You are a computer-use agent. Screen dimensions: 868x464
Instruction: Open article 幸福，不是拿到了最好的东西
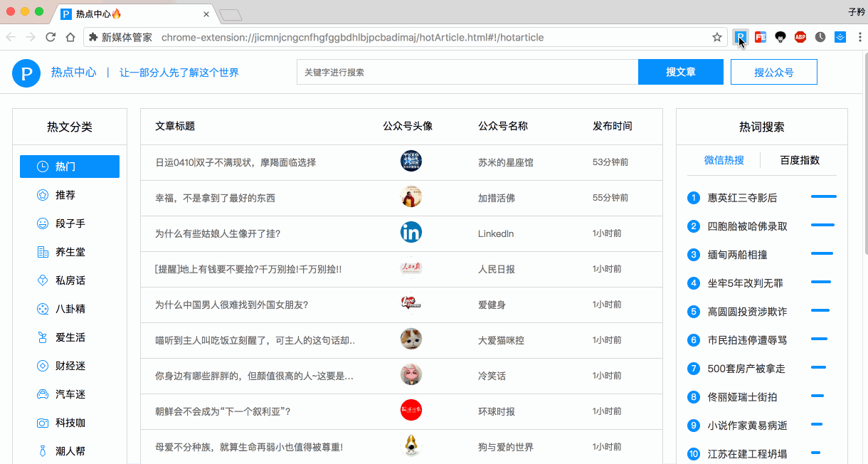coord(215,198)
